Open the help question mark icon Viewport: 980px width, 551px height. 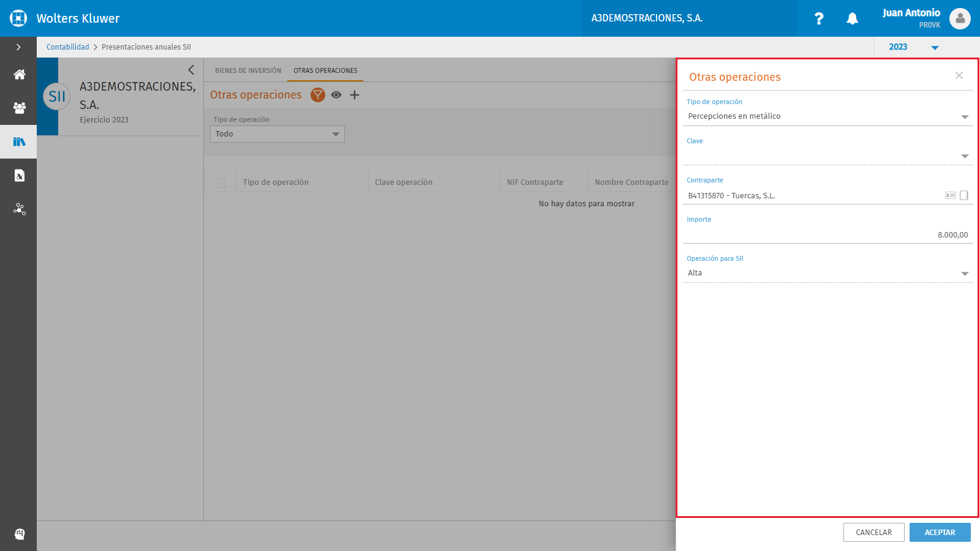[x=819, y=18]
